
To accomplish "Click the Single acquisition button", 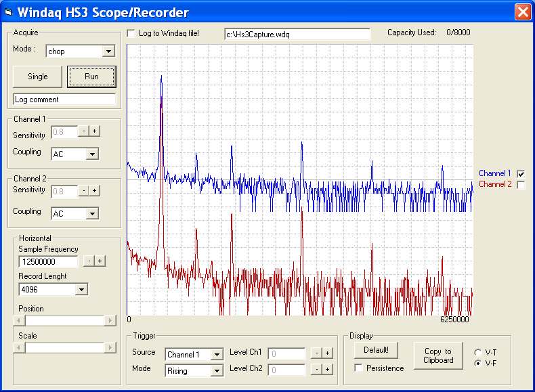I will coord(37,77).
